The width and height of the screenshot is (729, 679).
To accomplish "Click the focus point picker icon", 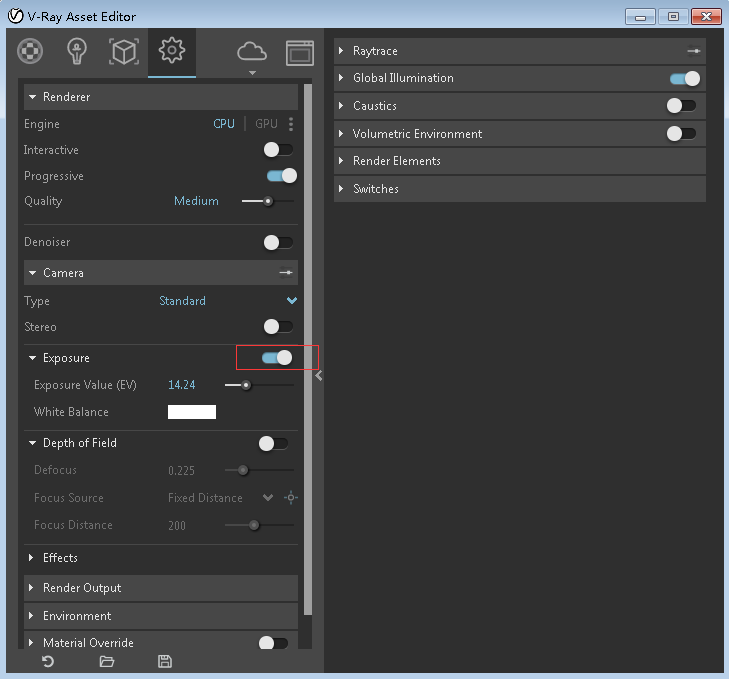I will click(291, 498).
